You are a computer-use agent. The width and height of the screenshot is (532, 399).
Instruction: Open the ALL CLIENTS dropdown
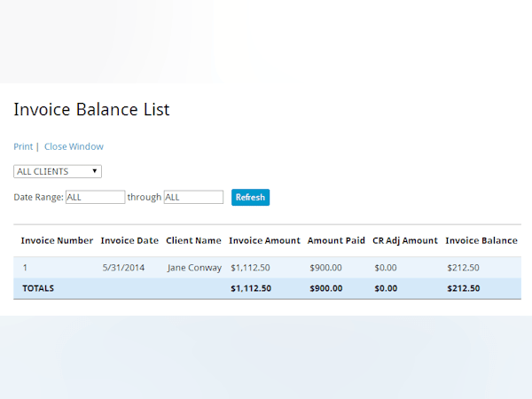tap(58, 171)
